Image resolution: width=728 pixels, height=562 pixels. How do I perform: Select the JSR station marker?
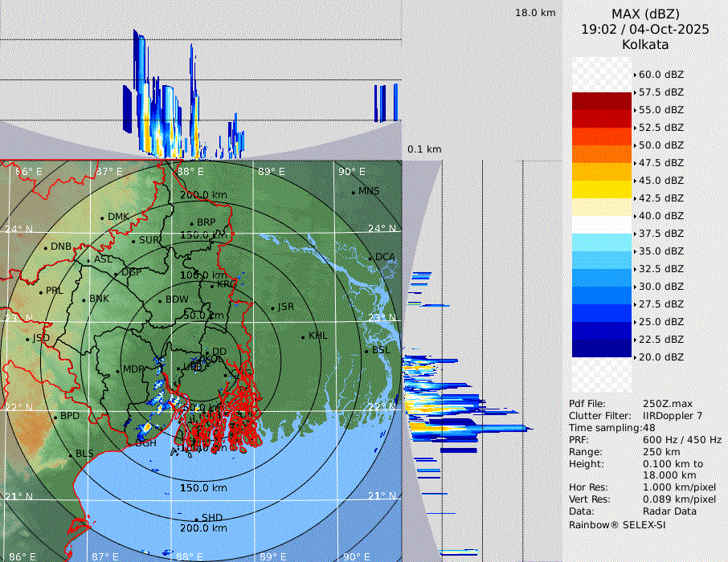[x=273, y=307]
